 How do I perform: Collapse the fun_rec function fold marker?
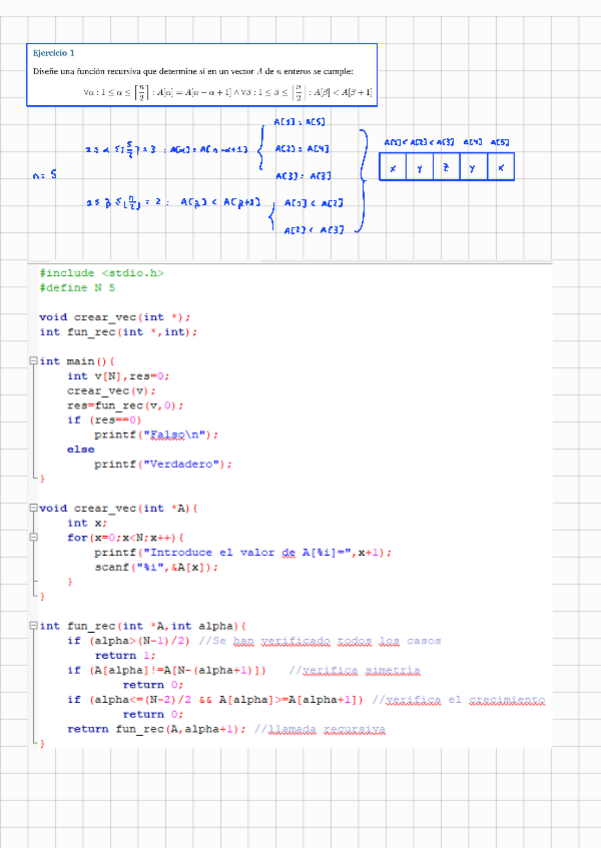click(34, 626)
